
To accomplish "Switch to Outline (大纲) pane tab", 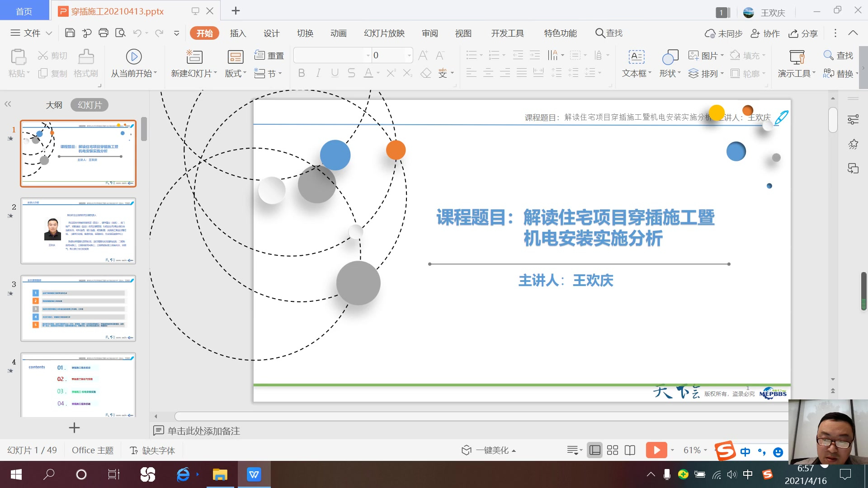I will pyautogui.click(x=54, y=105).
